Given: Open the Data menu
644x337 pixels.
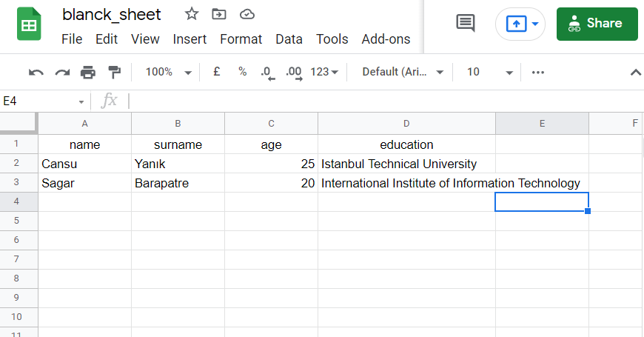Looking at the screenshot, I should click(289, 39).
